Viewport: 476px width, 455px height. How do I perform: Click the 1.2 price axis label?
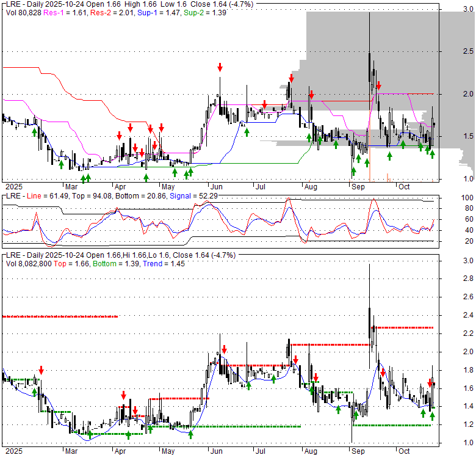tap(468, 424)
